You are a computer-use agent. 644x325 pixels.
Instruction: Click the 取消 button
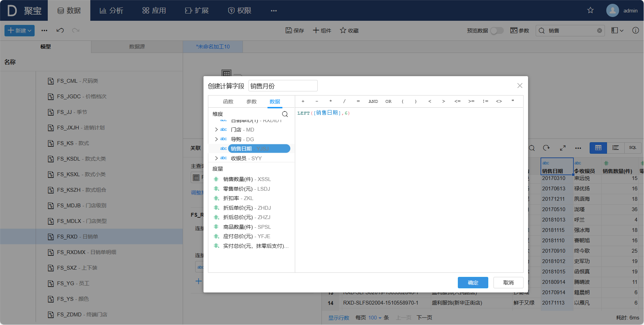[508, 282]
